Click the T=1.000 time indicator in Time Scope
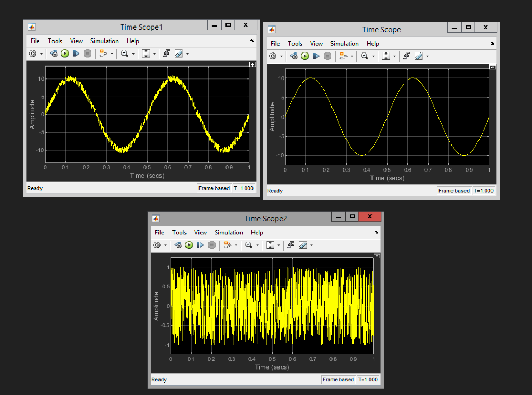The width and height of the screenshot is (532, 395). [x=484, y=190]
